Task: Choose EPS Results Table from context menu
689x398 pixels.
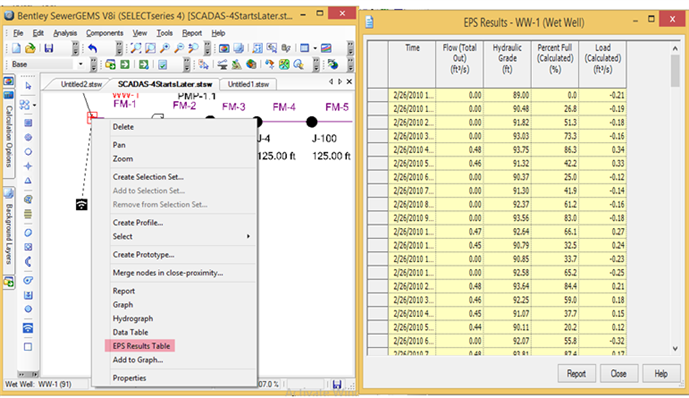Action: 141,346
